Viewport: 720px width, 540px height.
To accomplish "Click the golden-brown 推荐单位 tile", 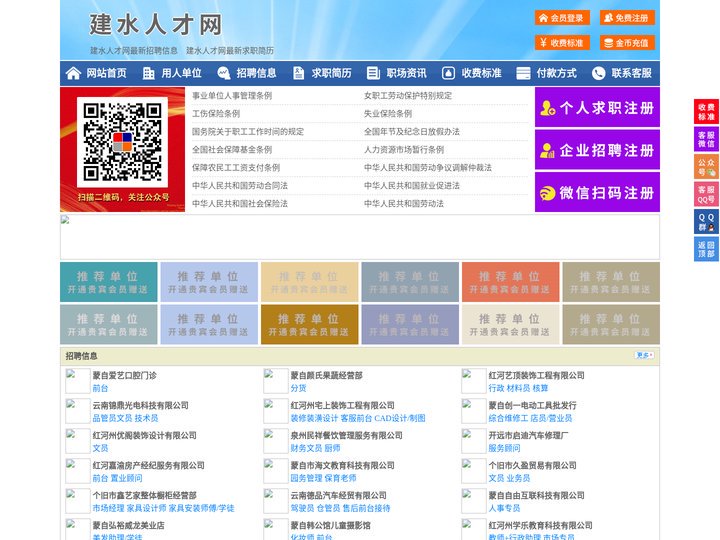I will pyautogui.click(x=309, y=324).
